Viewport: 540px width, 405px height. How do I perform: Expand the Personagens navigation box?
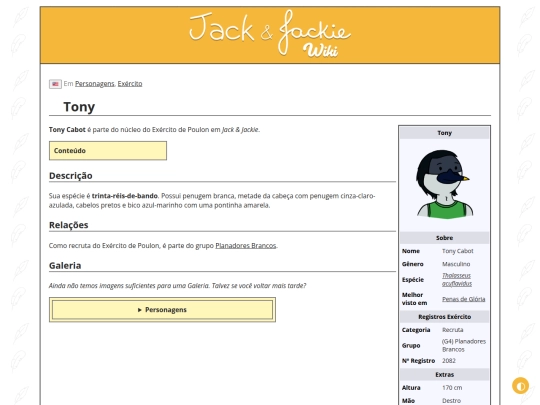click(162, 310)
